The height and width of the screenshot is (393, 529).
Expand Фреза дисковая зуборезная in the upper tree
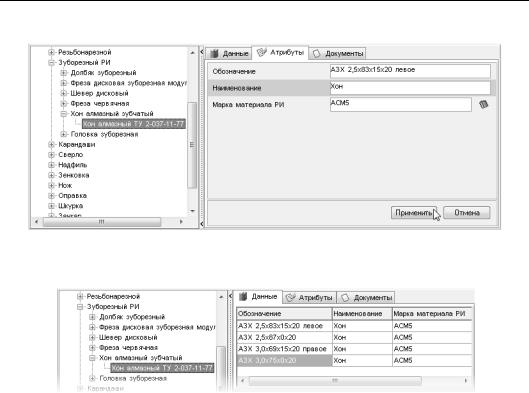point(63,83)
